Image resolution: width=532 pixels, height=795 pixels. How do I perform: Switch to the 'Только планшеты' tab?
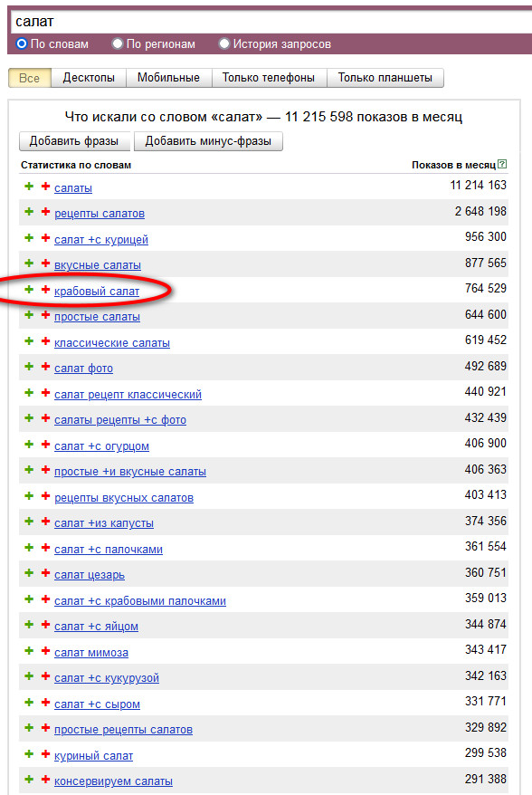tap(385, 78)
